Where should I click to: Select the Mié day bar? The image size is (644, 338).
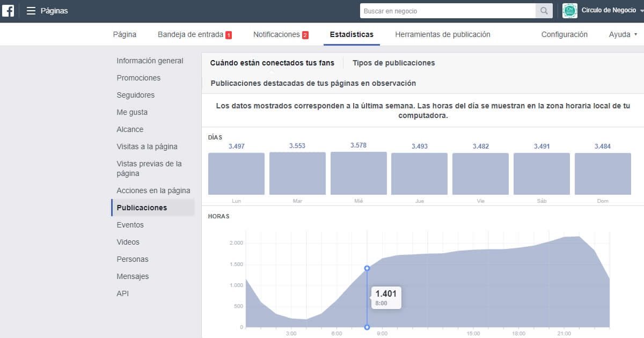pos(358,173)
